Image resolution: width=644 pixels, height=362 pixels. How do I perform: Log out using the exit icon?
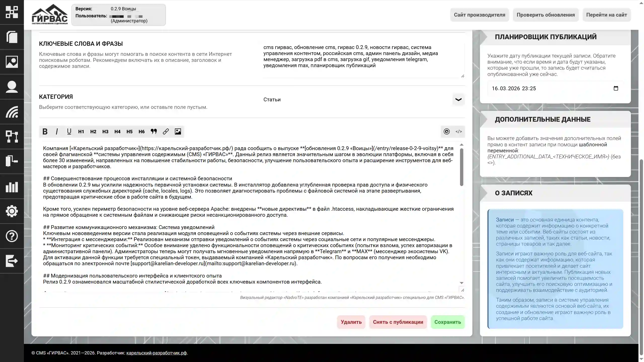point(12,261)
